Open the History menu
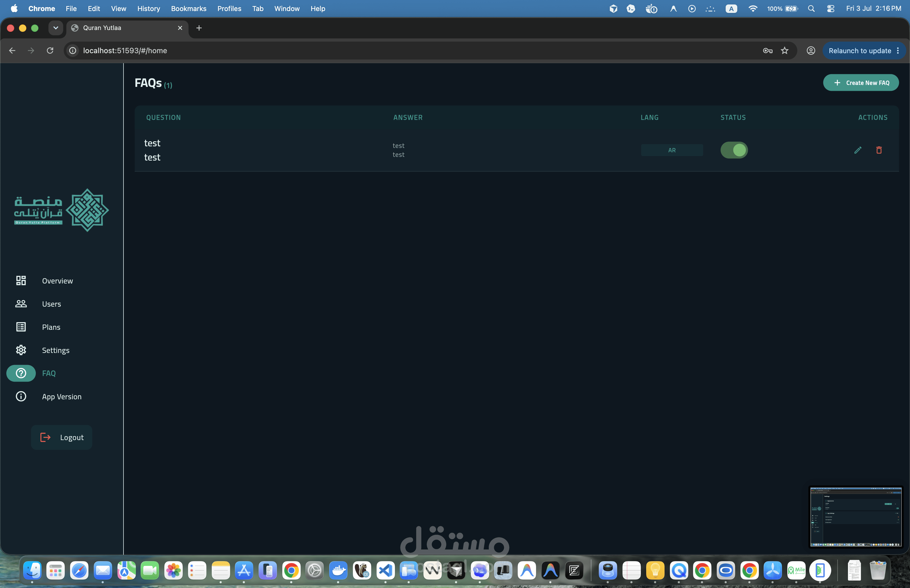Viewport: 910px width, 588px height. [149, 8]
